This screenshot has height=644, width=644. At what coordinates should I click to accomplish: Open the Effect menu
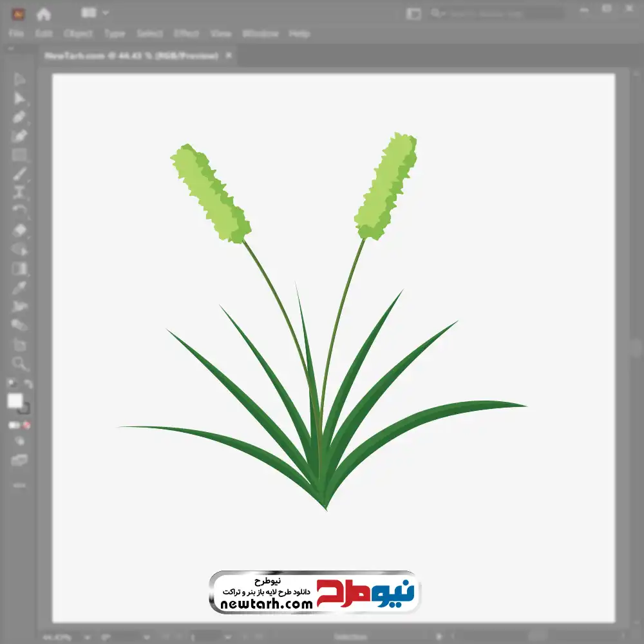click(x=187, y=33)
